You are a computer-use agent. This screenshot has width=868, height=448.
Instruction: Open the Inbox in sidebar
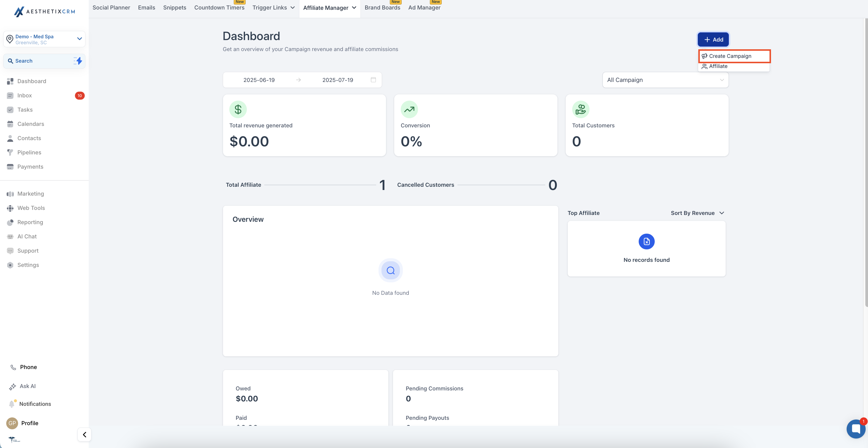(x=25, y=96)
